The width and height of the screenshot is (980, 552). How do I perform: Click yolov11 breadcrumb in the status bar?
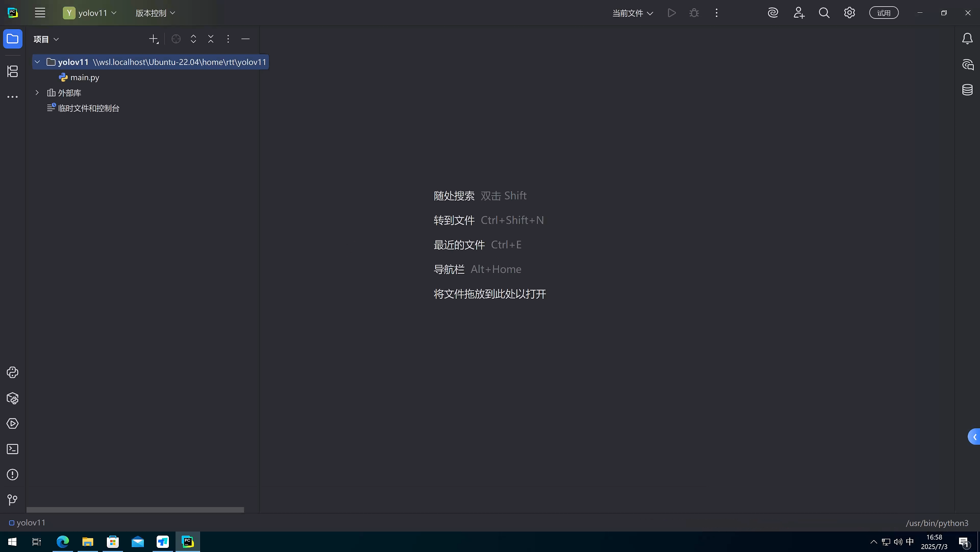[x=27, y=523]
